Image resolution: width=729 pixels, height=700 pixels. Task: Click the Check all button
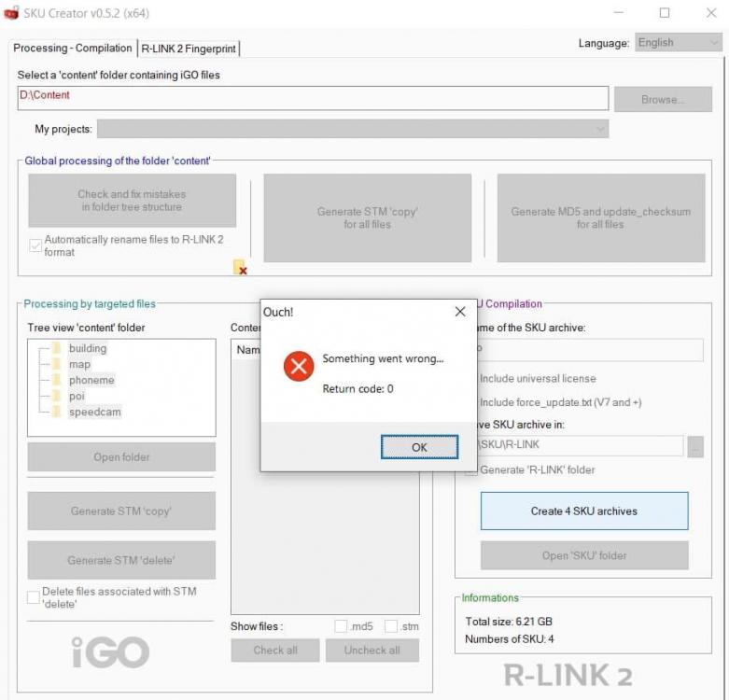pyautogui.click(x=275, y=650)
